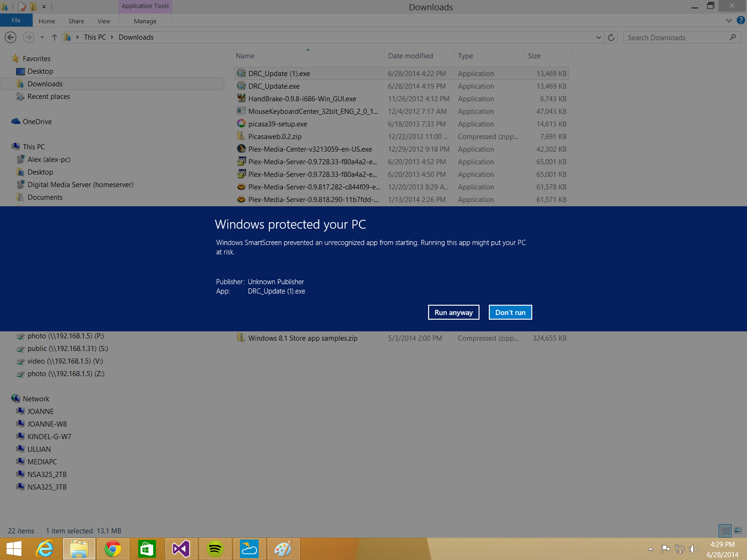Sort files by Name column header
The height and width of the screenshot is (560, 747).
point(245,56)
